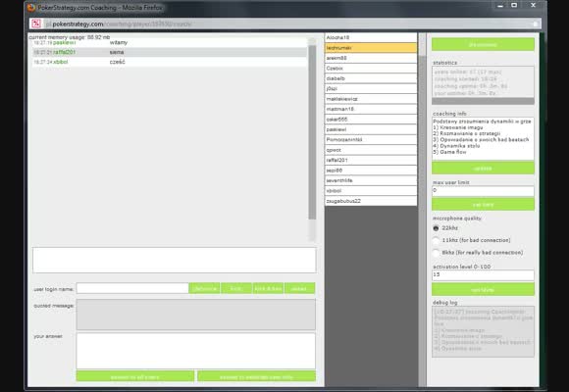Choose 11khz for bad connection
The width and height of the screenshot is (569, 392).
pos(436,240)
